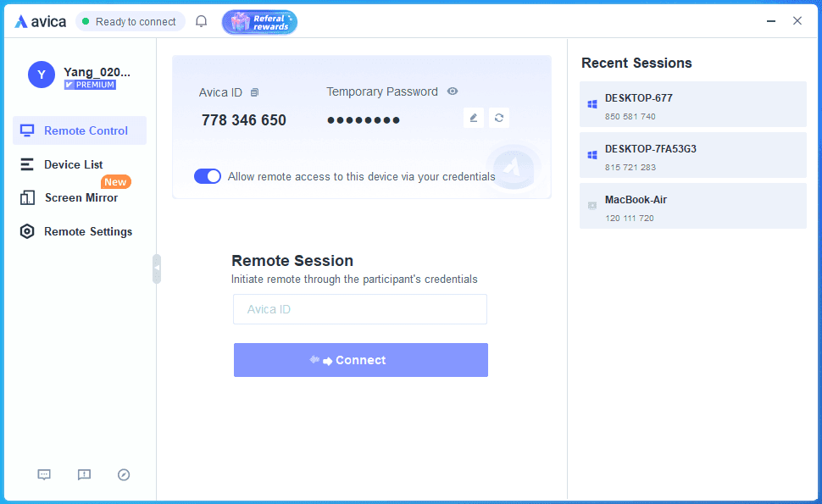Select DESKTOP-677 recent session
This screenshot has width=822, height=504.
pyautogui.click(x=692, y=105)
